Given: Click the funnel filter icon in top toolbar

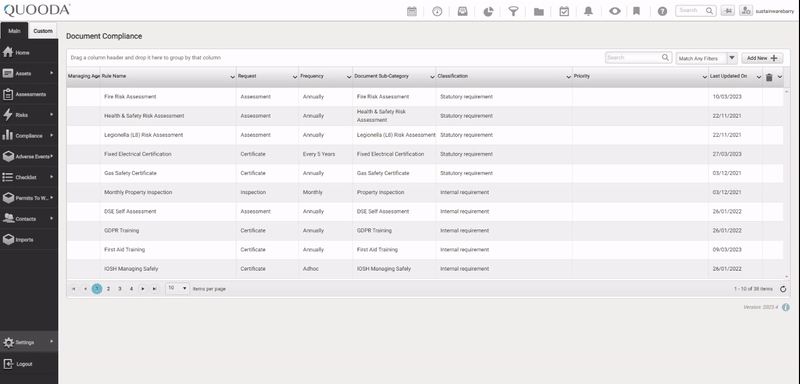Looking at the screenshot, I should pos(513,11).
